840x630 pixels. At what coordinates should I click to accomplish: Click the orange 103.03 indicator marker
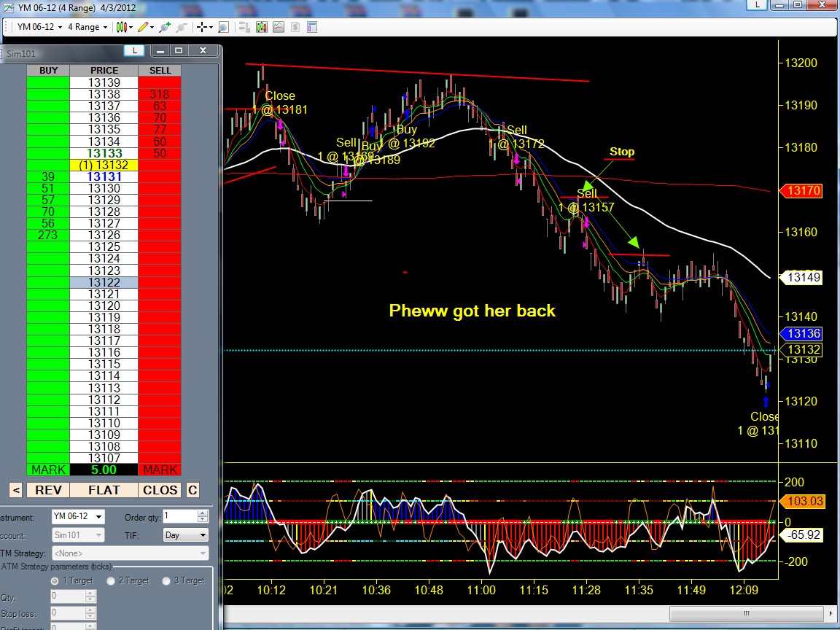click(801, 502)
